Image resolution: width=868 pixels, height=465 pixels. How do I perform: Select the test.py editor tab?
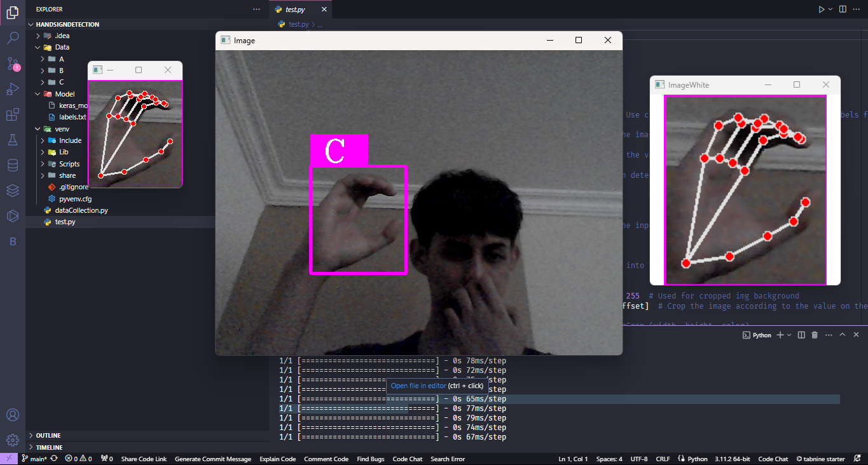(294, 10)
